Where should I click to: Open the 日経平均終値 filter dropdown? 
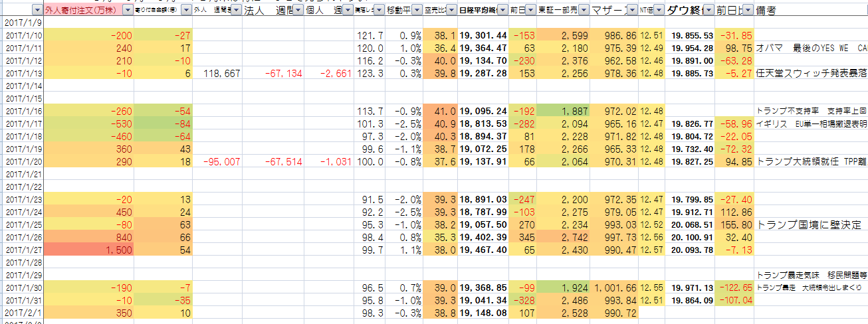coord(502,11)
